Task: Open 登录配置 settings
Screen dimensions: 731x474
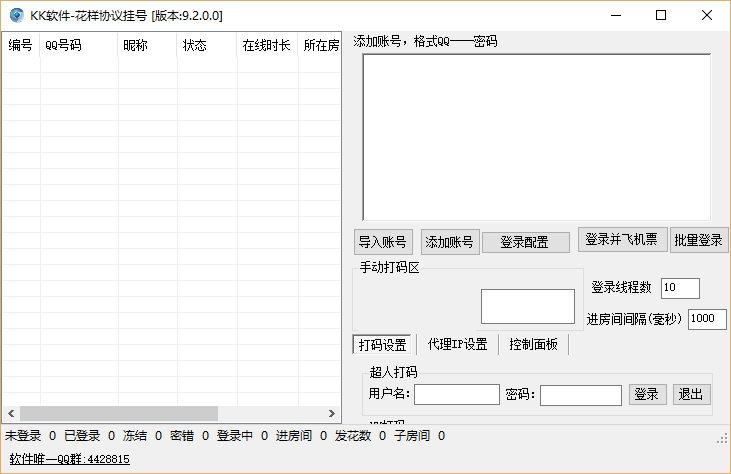Action: [525, 242]
